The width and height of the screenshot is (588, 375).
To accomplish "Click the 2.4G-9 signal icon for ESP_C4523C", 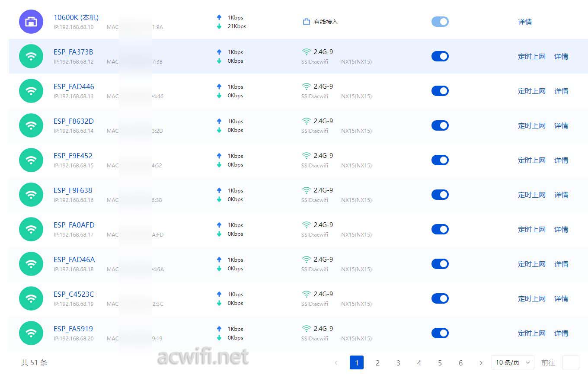I will pyautogui.click(x=306, y=294).
